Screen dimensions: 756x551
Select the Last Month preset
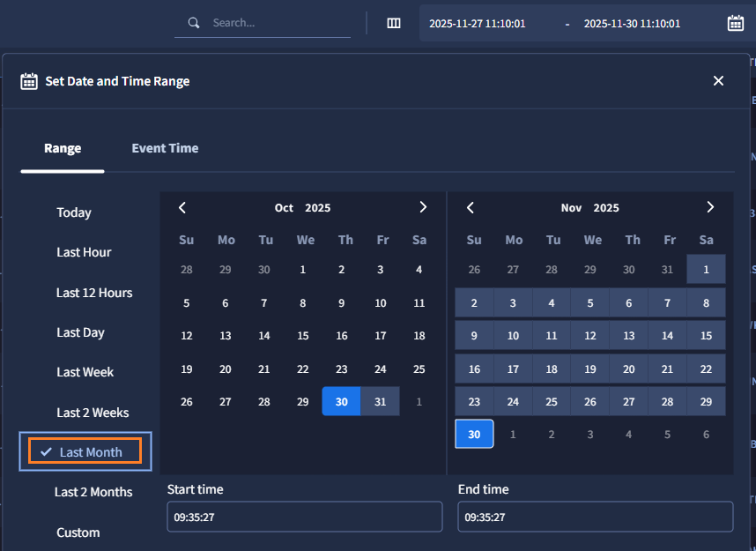86,452
